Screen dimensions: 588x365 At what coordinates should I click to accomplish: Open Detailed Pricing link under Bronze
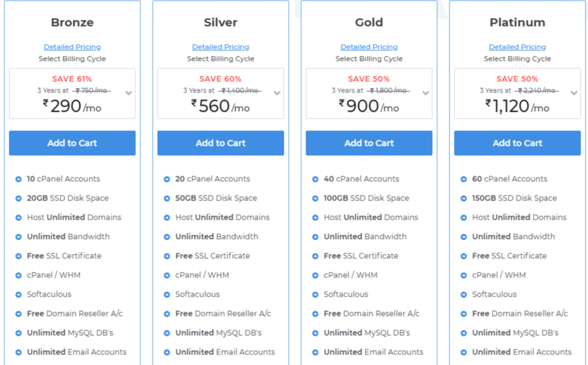point(73,47)
